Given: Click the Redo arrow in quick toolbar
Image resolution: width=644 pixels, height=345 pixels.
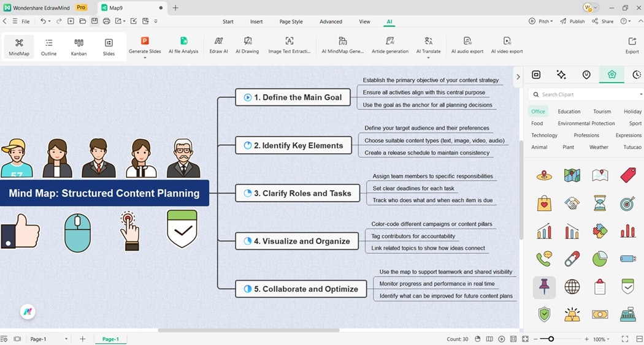Looking at the screenshot, I should (59, 21).
